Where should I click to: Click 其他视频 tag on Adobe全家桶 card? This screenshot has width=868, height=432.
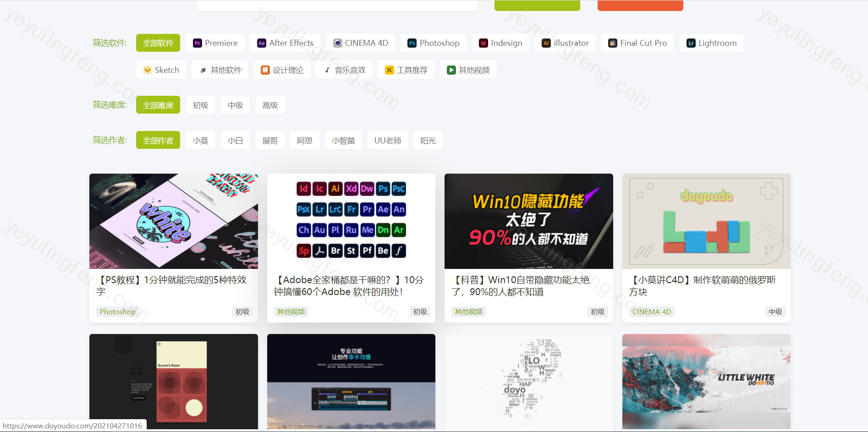click(291, 312)
